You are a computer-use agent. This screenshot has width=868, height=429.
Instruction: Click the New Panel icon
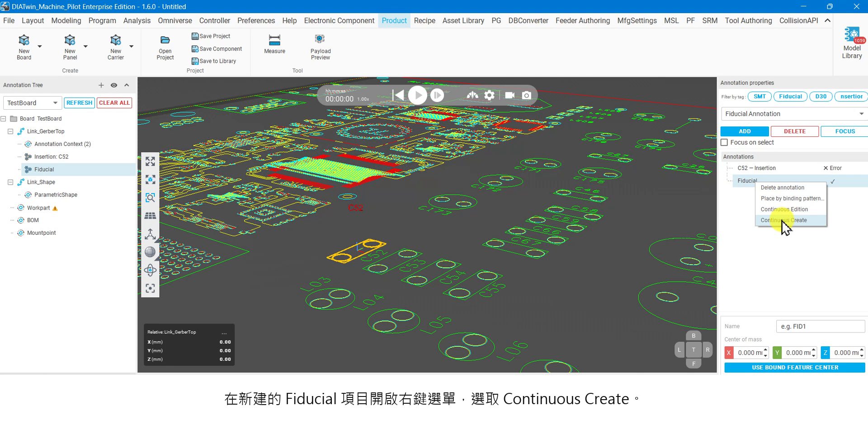[70, 41]
